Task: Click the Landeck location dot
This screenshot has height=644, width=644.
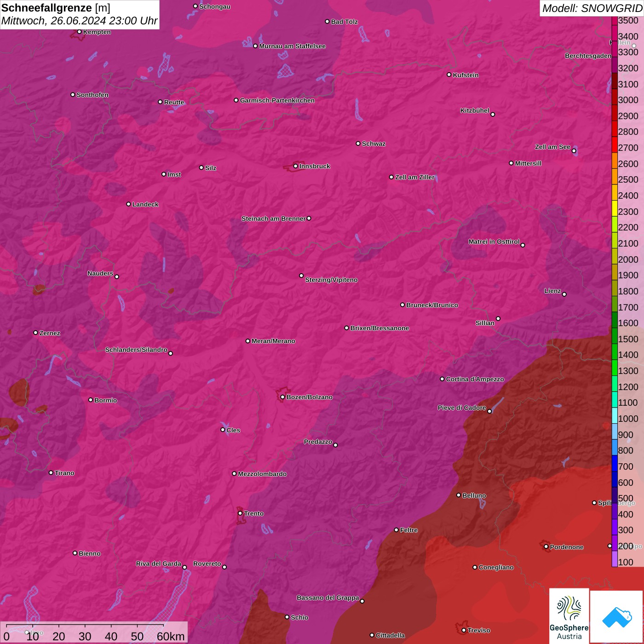Action: pyautogui.click(x=129, y=204)
